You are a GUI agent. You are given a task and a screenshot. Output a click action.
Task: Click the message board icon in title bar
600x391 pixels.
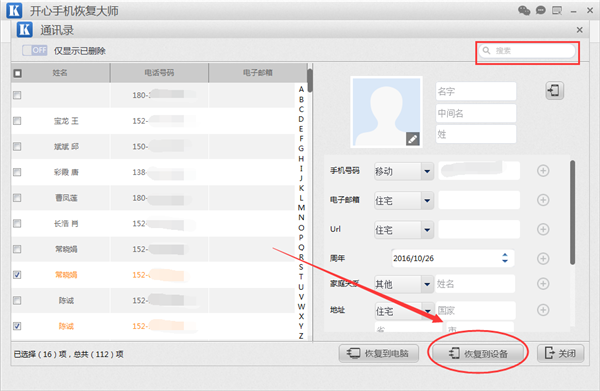[x=557, y=10]
